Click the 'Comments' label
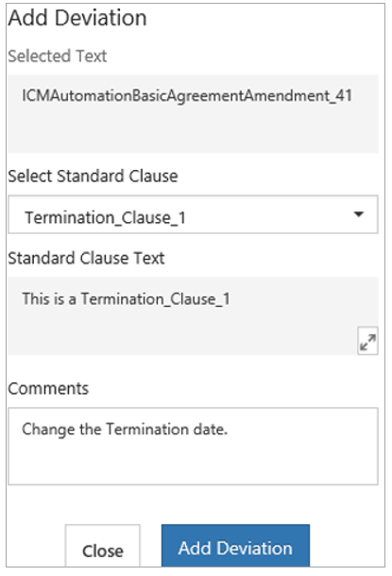392x576 pixels. 48,388
